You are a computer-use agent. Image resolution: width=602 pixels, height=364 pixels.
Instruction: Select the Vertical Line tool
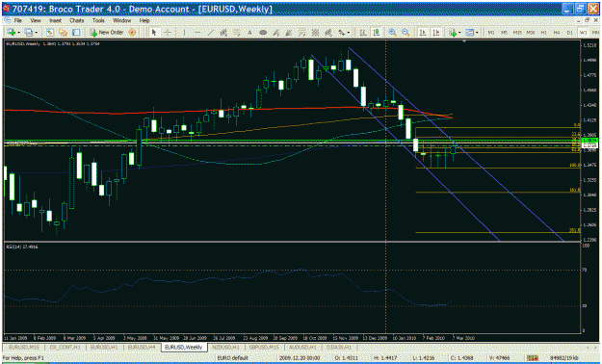pos(185,33)
